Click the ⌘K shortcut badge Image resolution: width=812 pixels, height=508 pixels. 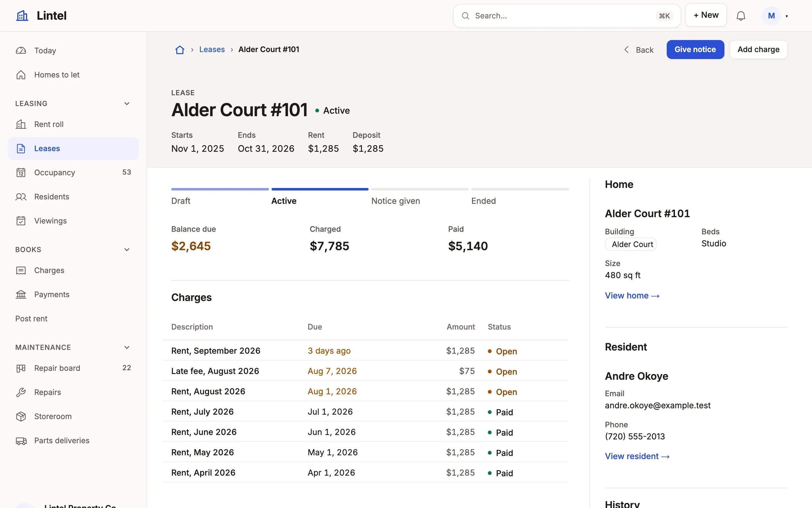(x=664, y=16)
